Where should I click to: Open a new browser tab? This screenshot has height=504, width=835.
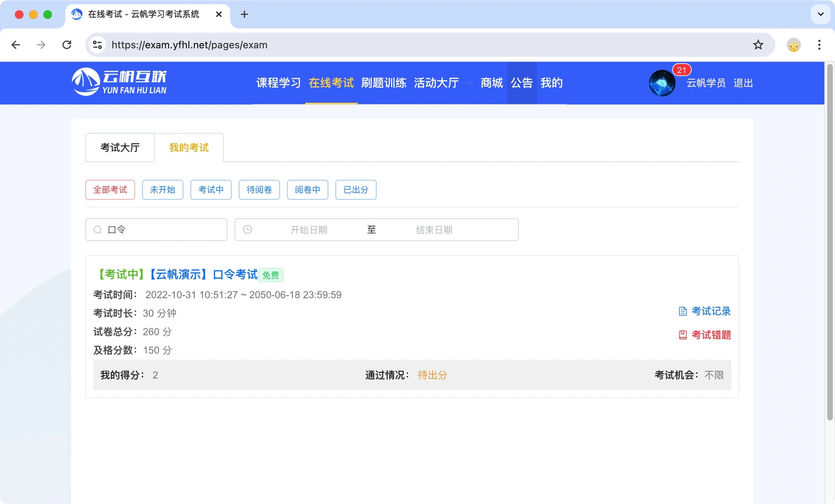[244, 14]
